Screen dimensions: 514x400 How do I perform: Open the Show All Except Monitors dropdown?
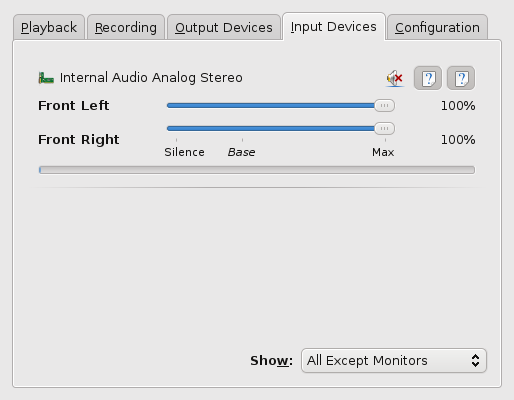click(394, 361)
